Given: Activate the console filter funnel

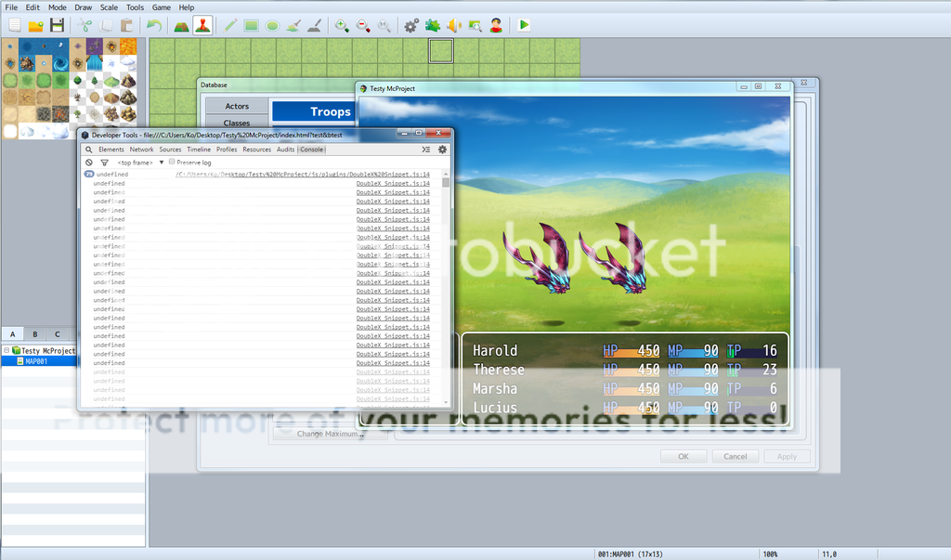Looking at the screenshot, I should tap(103, 163).
